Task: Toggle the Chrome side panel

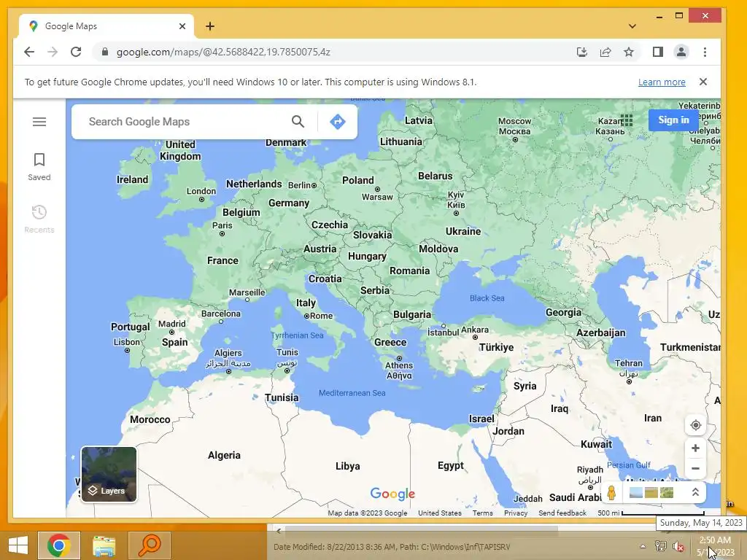Action: tap(658, 52)
